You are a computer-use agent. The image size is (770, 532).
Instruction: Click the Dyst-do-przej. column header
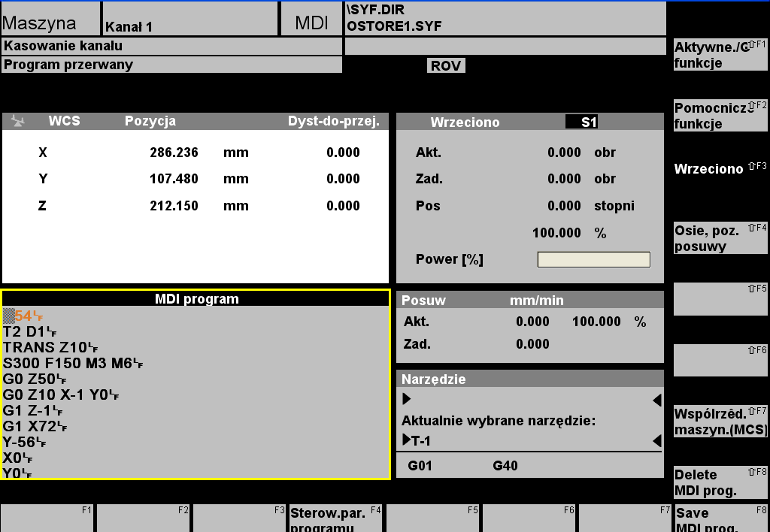pos(333,121)
